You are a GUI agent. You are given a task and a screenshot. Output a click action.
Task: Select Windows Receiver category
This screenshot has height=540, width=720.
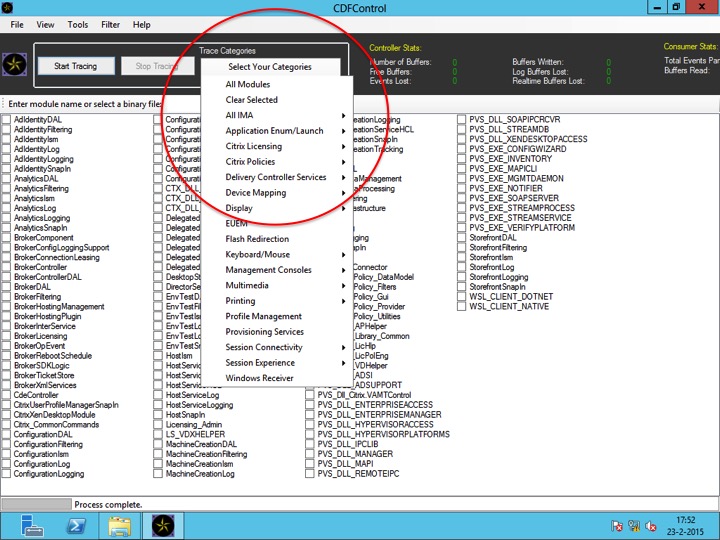pos(277,378)
